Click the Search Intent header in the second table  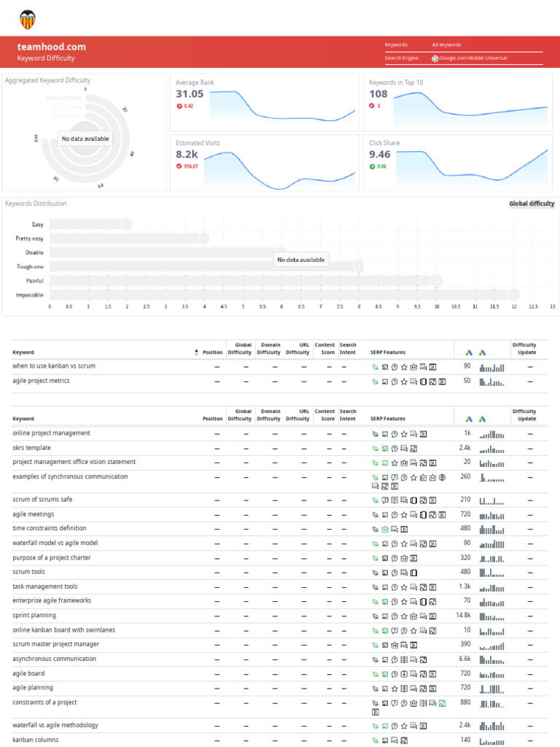348,415
